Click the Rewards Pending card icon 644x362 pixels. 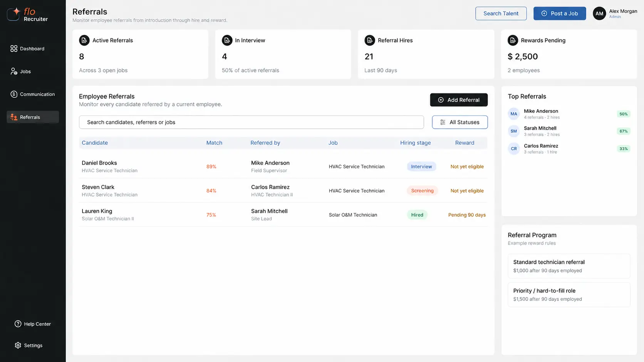pyautogui.click(x=513, y=40)
